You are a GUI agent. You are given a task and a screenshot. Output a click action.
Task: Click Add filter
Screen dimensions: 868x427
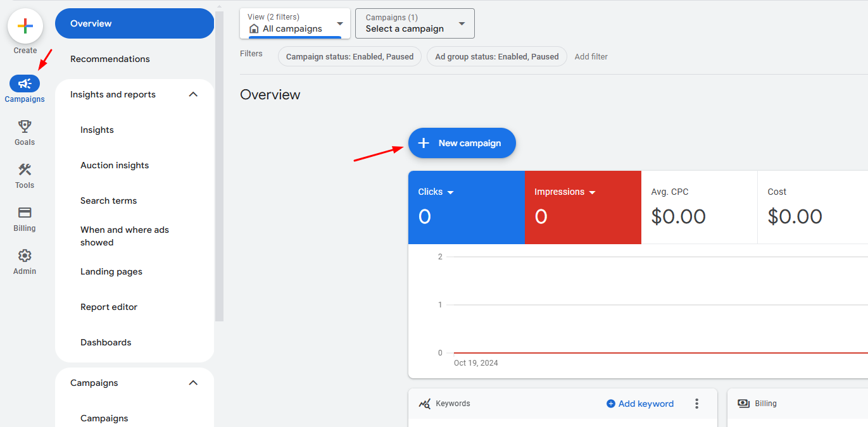pyautogui.click(x=591, y=56)
